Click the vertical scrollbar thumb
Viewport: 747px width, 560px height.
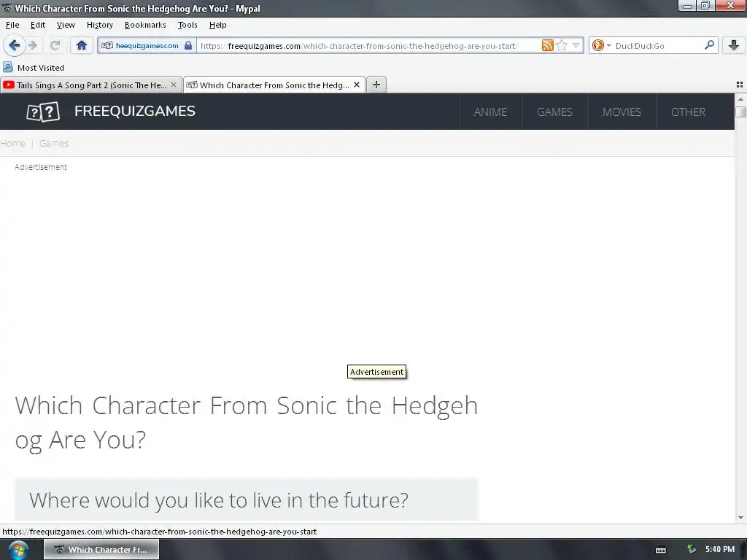coord(740,112)
